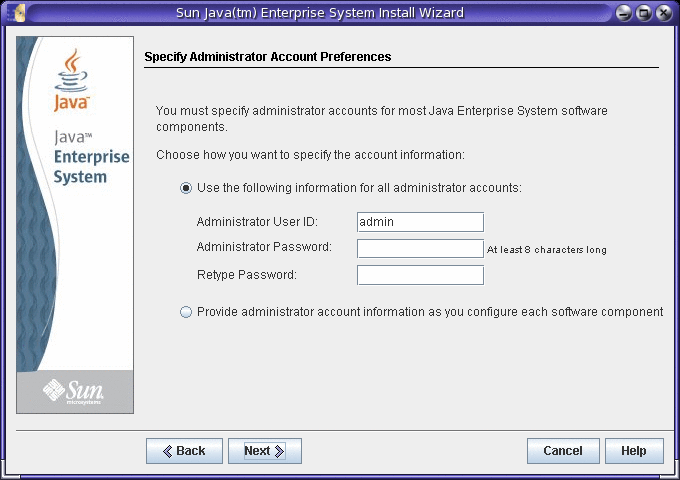The width and height of the screenshot is (680, 480).
Task: Click the 'Java Enterprise System' sidebar title
Action: tap(92, 157)
